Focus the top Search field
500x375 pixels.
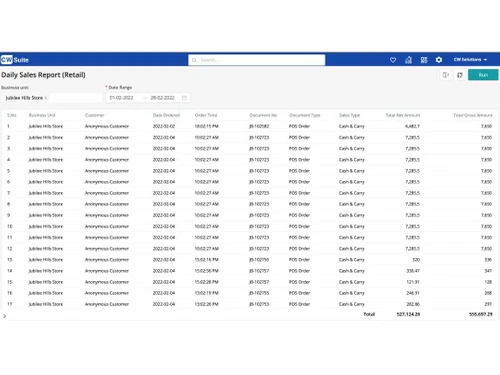[257, 60]
